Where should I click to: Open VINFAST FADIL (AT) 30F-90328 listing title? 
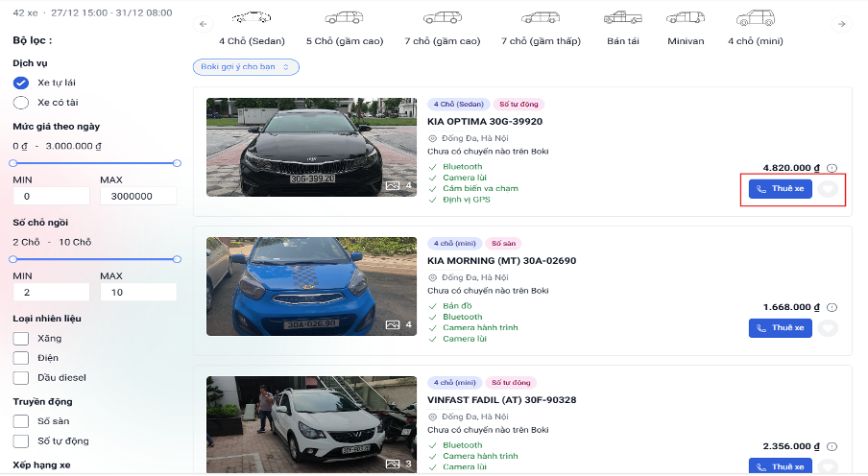[501, 399]
